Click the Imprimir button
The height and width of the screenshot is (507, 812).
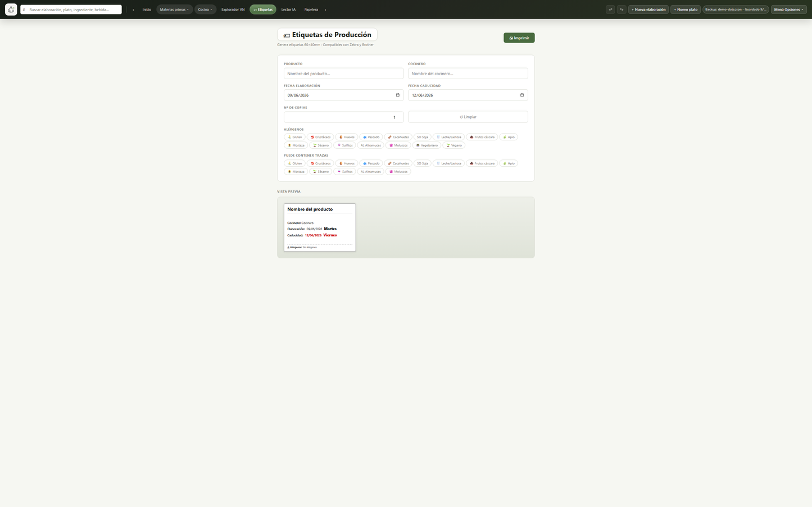pyautogui.click(x=519, y=38)
